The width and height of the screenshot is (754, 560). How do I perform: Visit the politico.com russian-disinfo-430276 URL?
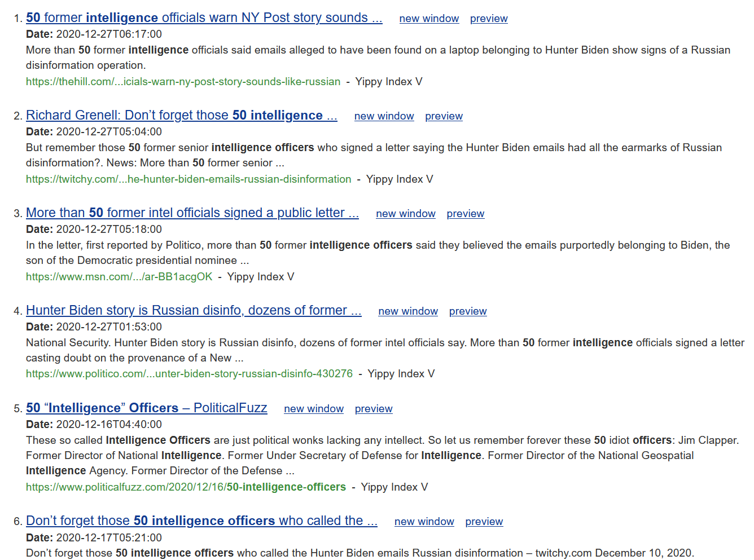tap(189, 374)
